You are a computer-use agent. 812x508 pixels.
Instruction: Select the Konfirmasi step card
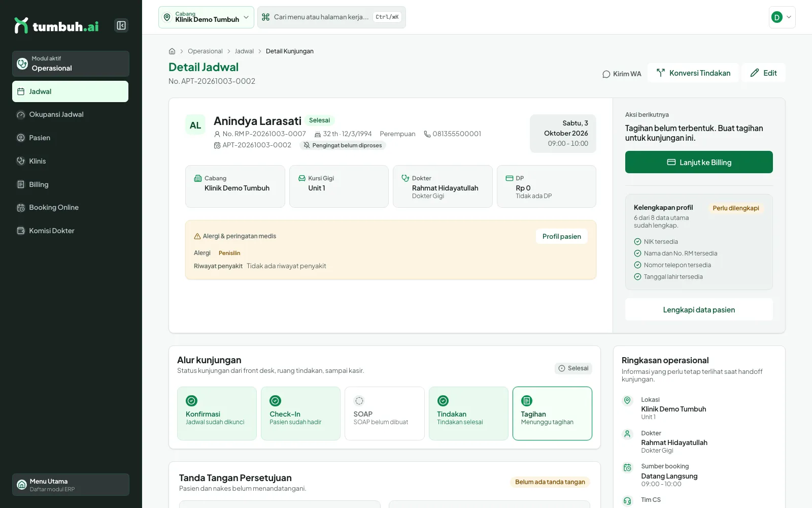(x=217, y=414)
